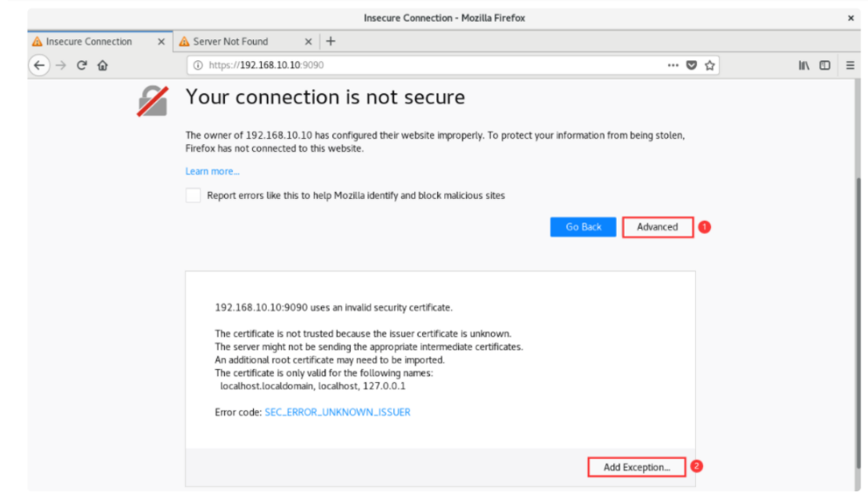This screenshot has height=501, width=868.
Task: Click the '192.168.10.10:9090 uses an invalid security certificate' text
Action: [334, 308]
